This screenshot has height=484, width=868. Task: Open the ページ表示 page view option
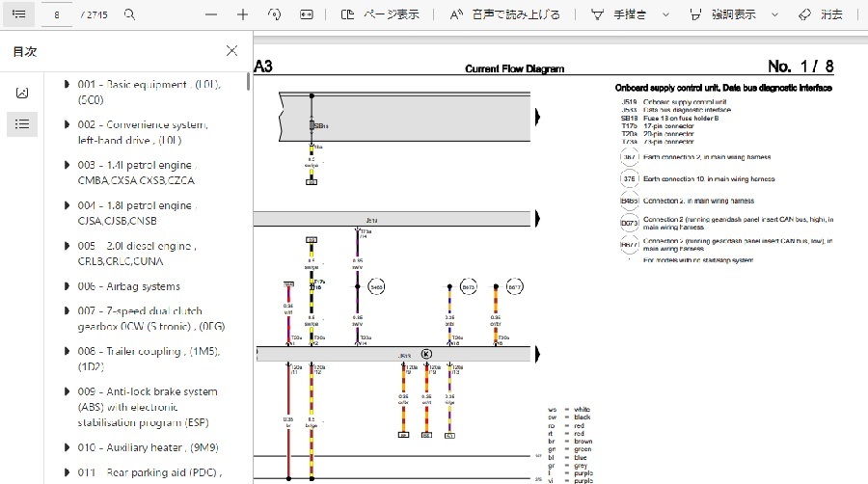click(381, 14)
